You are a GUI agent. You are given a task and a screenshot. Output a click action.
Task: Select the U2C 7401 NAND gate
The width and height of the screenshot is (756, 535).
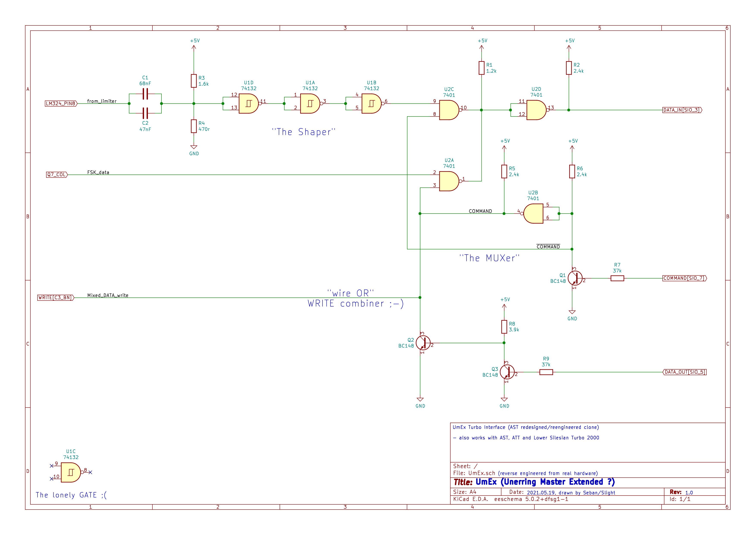[x=449, y=110]
